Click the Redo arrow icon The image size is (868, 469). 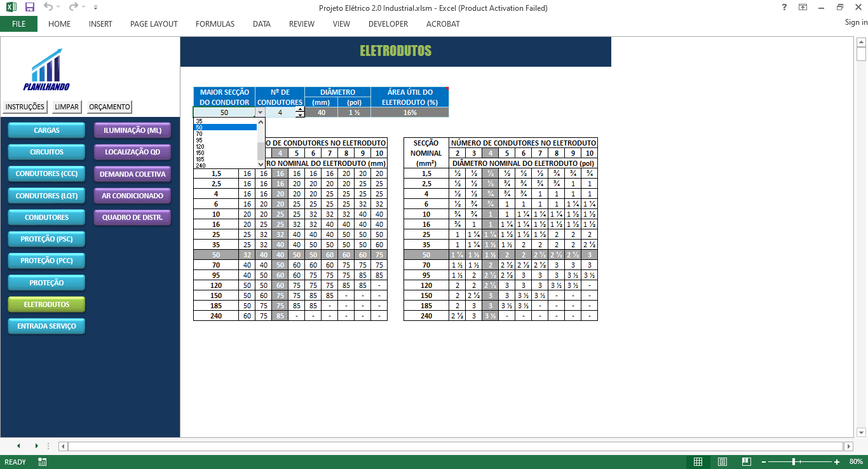point(73,8)
